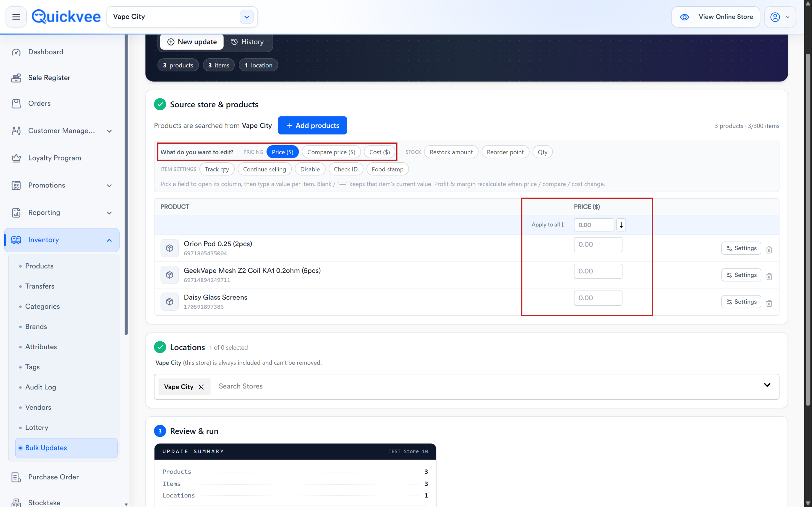Click the Daisy Glass Screens box icon
This screenshot has width=812, height=507.
(x=170, y=302)
